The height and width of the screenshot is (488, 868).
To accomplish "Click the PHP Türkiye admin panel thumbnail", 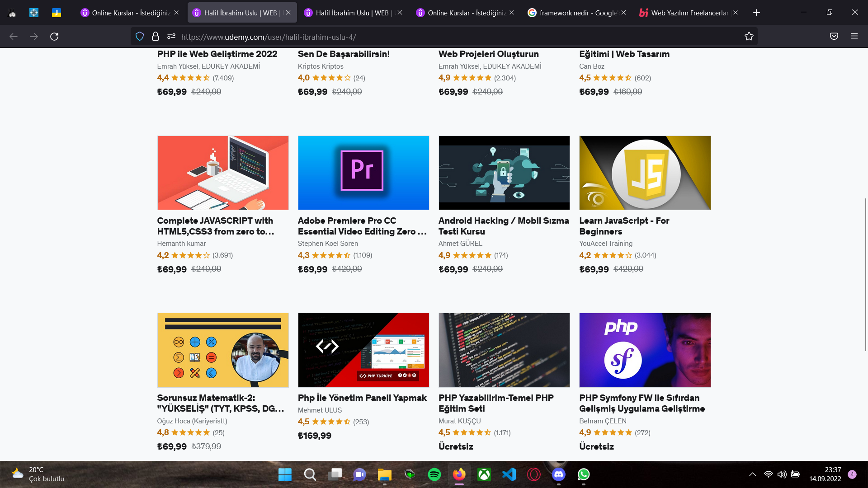I will (x=363, y=350).
